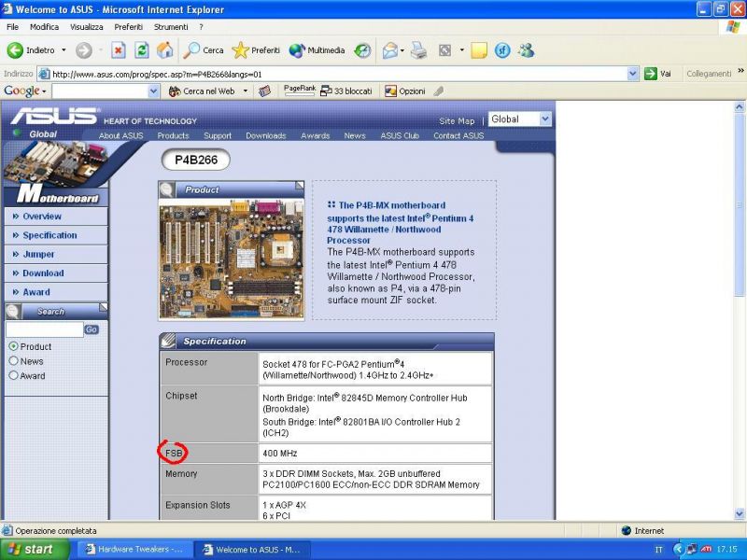Click the mail envelope icon
This screenshot has width=747, height=560.
click(x=389, y=50)
